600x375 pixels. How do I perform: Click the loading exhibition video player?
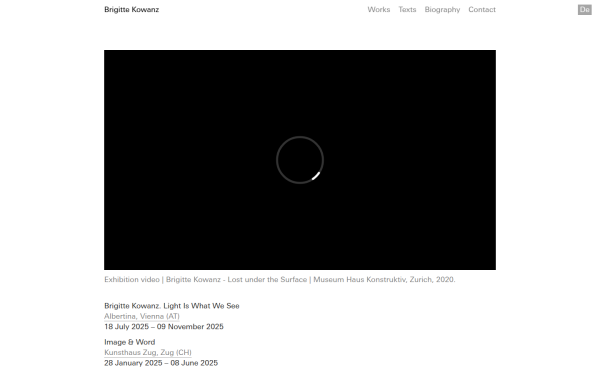[x=300, y=160]
